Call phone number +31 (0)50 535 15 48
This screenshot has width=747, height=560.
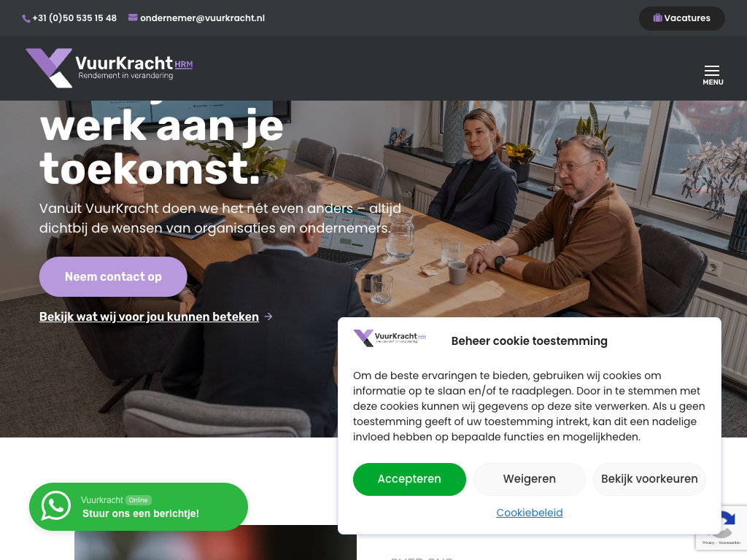[74, 18]
